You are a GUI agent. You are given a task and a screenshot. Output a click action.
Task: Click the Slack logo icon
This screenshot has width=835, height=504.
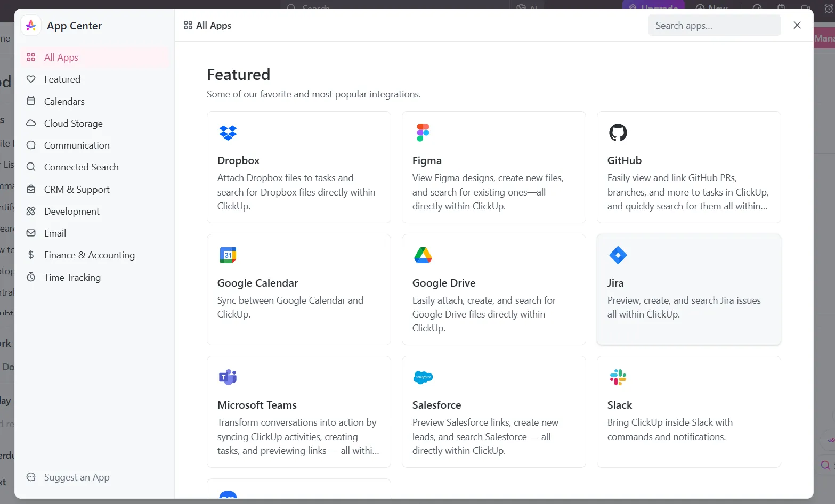click(x=618, y=377)
